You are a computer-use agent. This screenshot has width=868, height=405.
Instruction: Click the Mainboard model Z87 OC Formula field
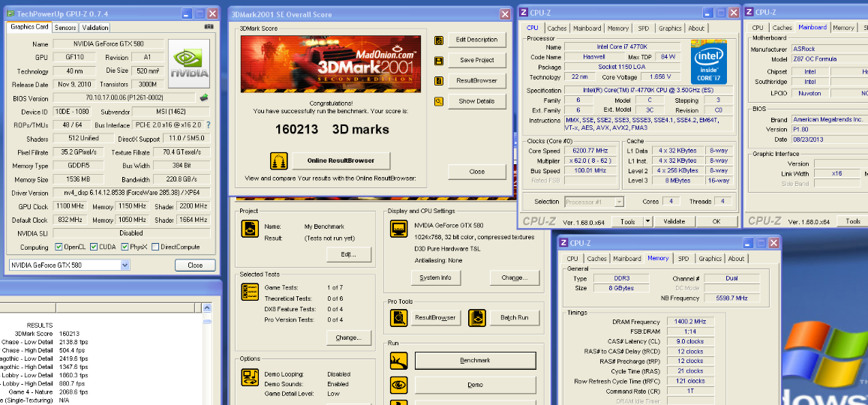(x=829, y=59)
